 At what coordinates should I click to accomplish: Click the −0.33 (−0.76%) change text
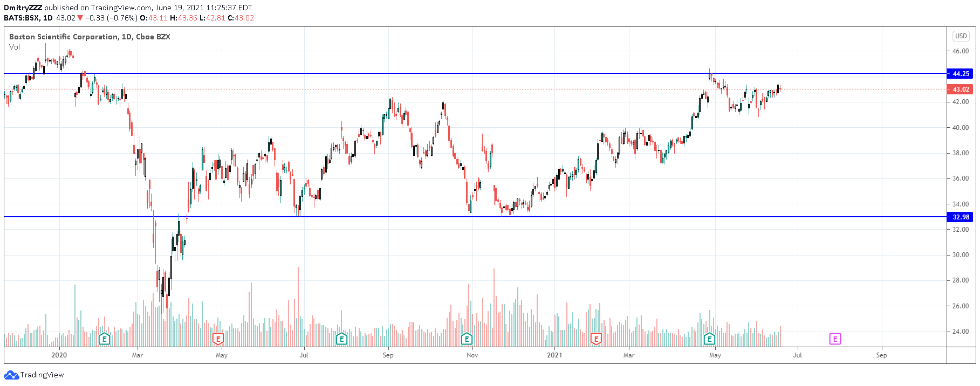pyautogui.click(x=111, y=18)
